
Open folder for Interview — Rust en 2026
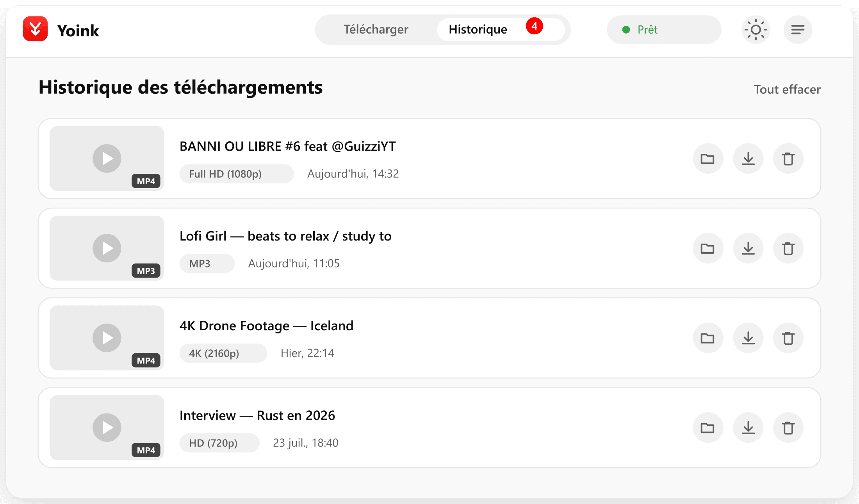point(708,428)
